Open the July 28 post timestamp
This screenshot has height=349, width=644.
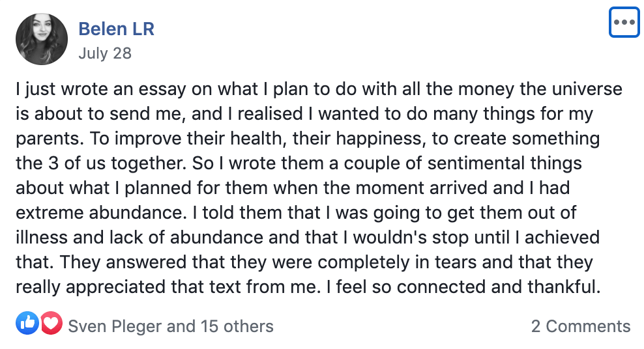click(105, 53)
